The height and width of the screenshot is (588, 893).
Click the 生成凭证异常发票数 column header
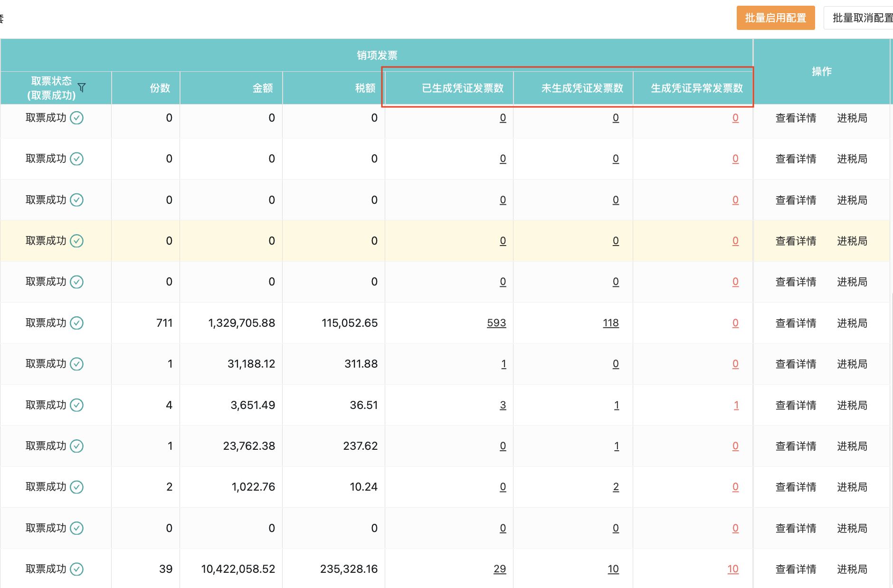[x=696, y=88]
